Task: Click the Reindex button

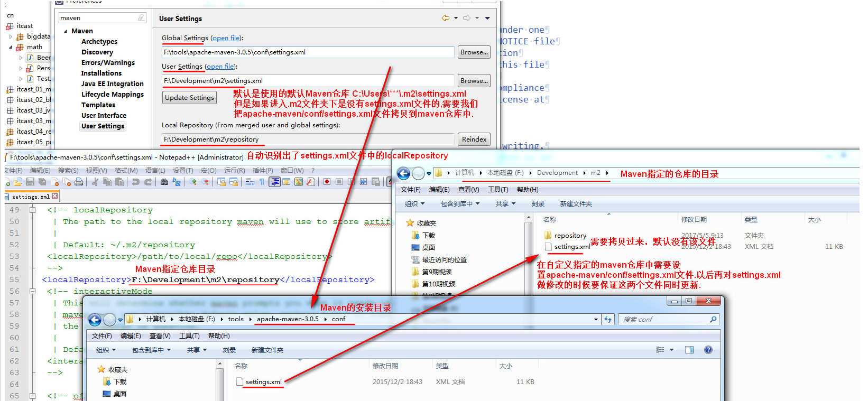Action: click(x=474, y=139)
